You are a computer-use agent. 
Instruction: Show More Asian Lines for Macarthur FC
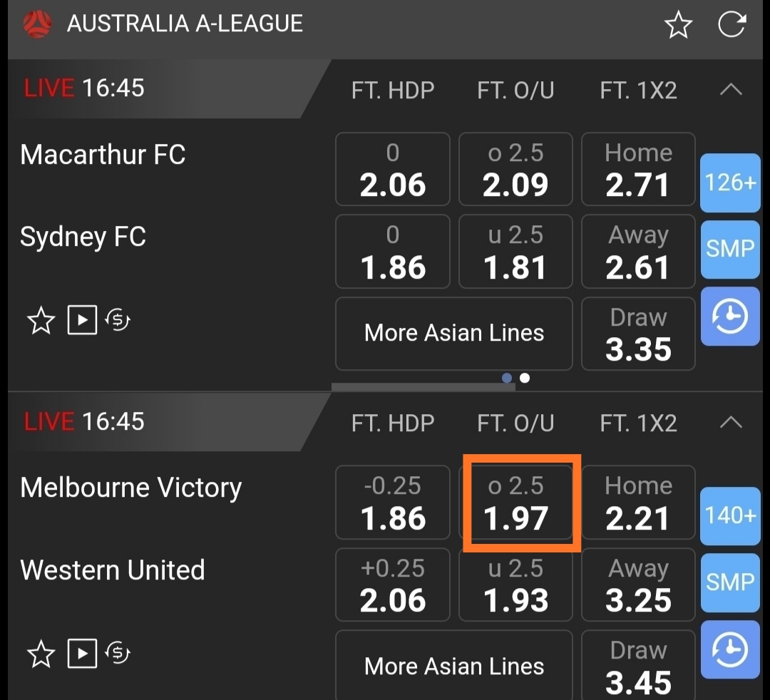454,333
